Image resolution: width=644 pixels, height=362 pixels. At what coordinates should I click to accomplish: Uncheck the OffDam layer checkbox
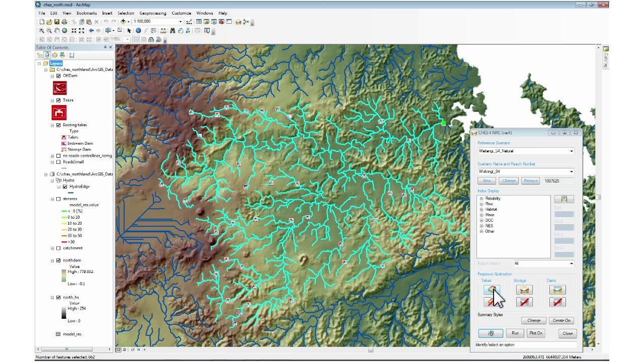[x=58, y=76]
